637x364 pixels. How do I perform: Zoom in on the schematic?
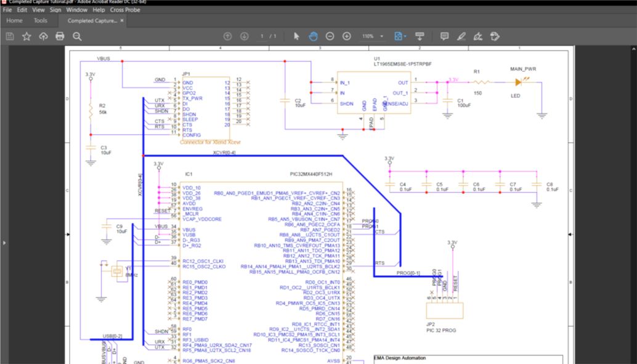[347, 36]
